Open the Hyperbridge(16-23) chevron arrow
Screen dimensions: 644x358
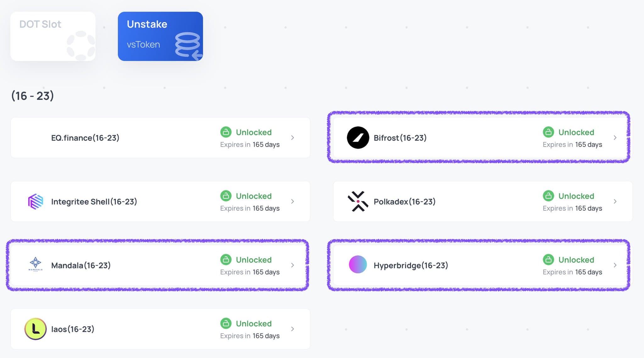point(615,265)
